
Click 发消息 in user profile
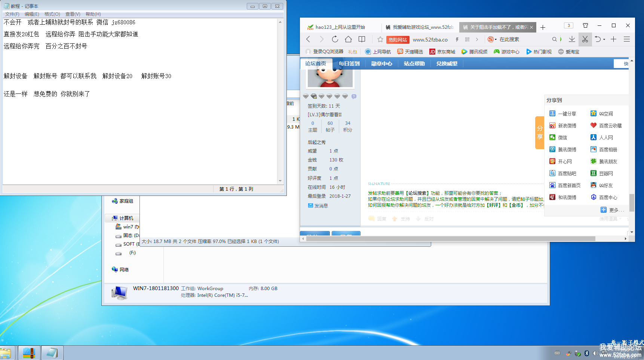(x=318, y=206)
